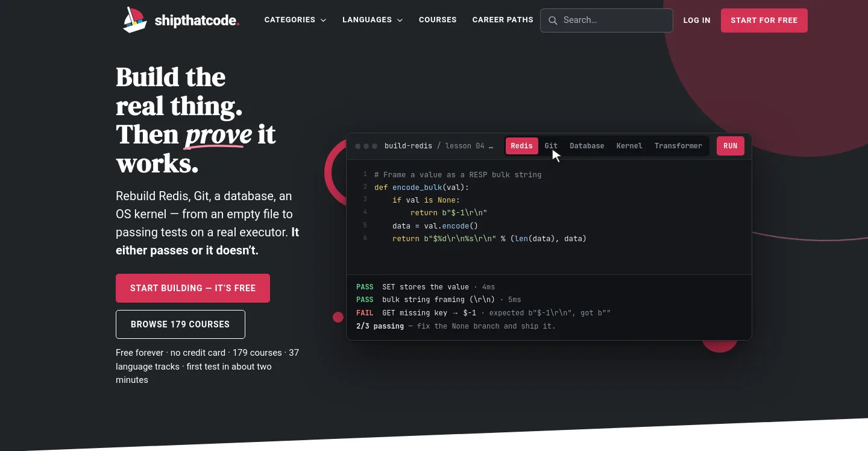Click the '2/3 passing' summary line
Viewport: 868px width, 451px height.
[x=456, y=326]
